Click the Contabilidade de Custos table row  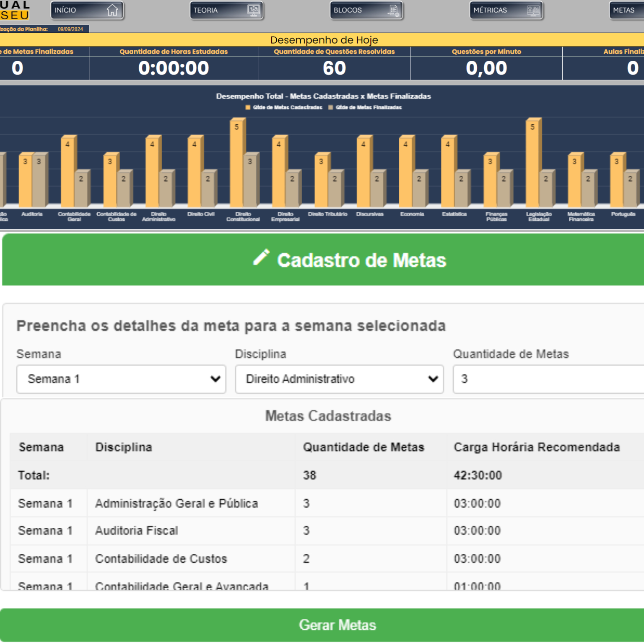pos(327,559)
